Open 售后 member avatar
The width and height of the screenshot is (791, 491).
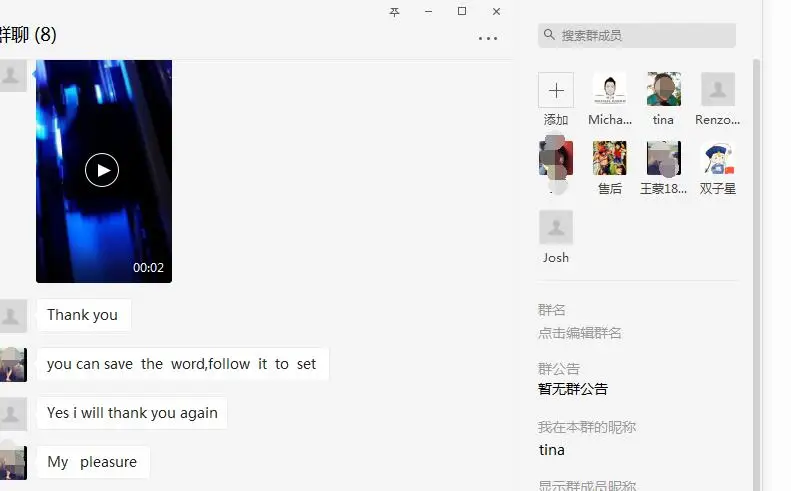(x=610, y=158)
